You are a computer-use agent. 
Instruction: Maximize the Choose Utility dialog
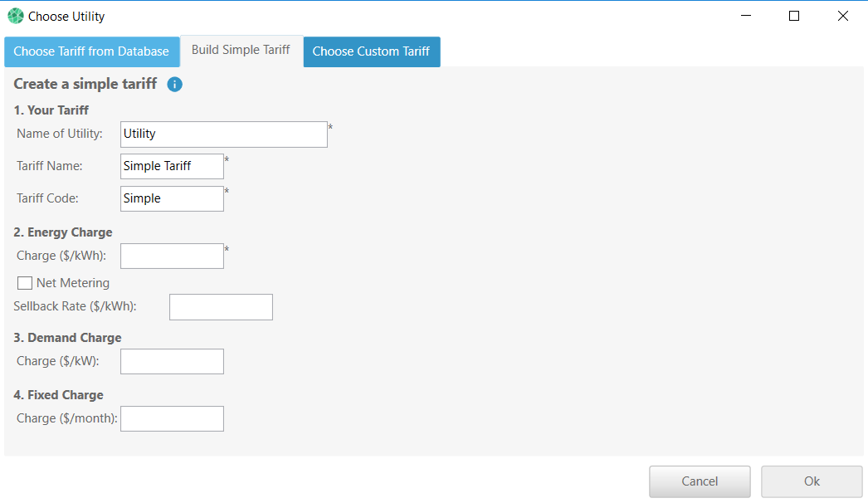point(794,16)
